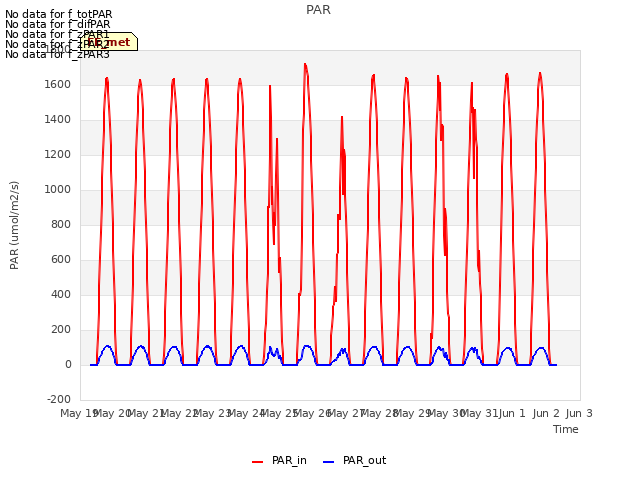
Task: Click the May 31 x-axis tick label
Action: tap(480, 413)
